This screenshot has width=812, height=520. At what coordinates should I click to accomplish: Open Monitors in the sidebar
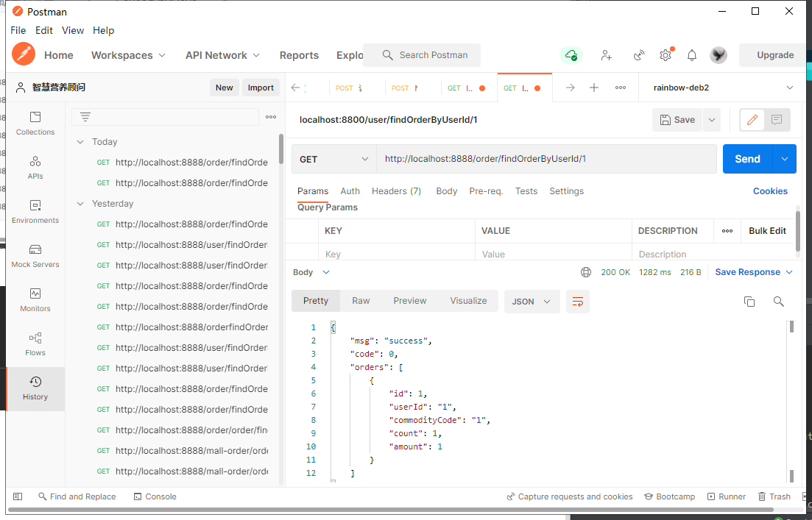pos(35,300)
